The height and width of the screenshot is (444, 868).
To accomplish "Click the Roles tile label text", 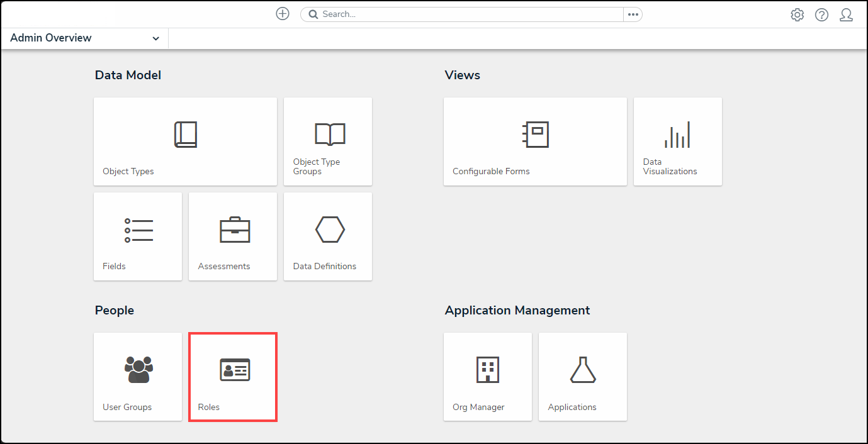I will pyautogui.click(x=209, y=408).
